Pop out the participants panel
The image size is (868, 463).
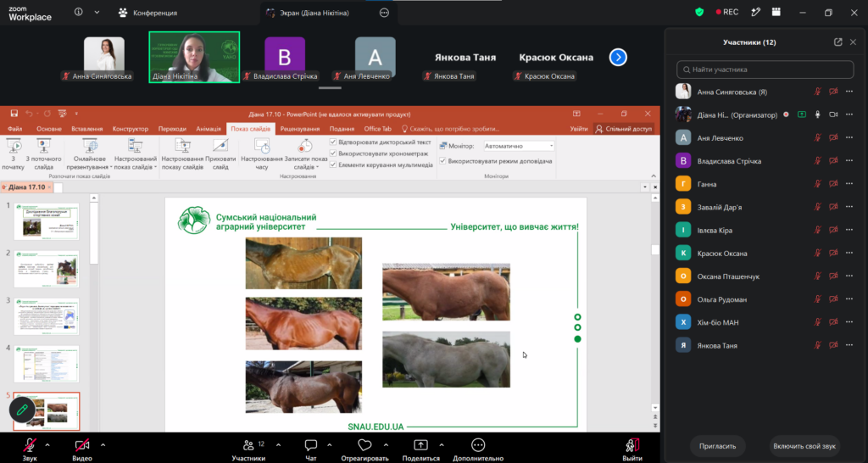(x=837, y=42)
